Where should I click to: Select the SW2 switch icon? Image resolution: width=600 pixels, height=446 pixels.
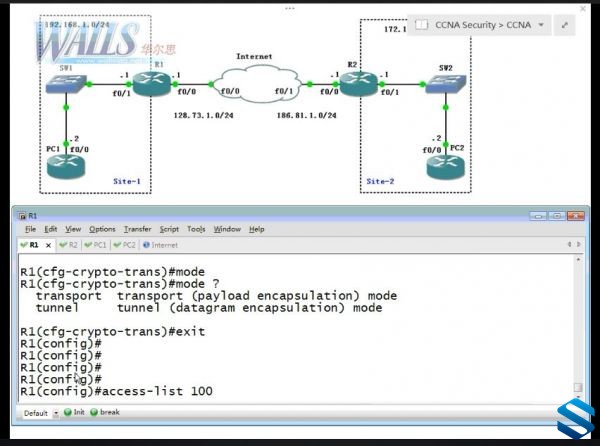click(x=446, y=83)
